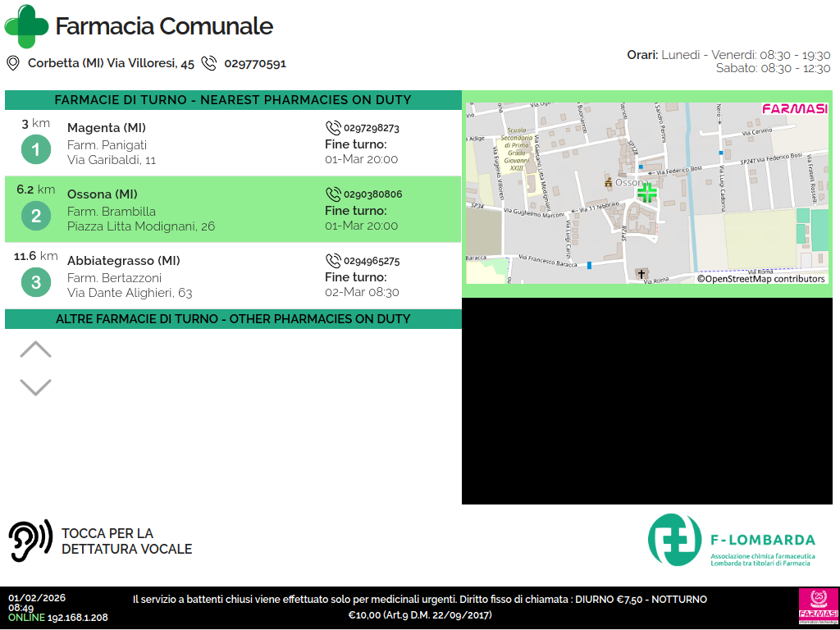Click the green cross marker on the map

(x=647, y=193)
